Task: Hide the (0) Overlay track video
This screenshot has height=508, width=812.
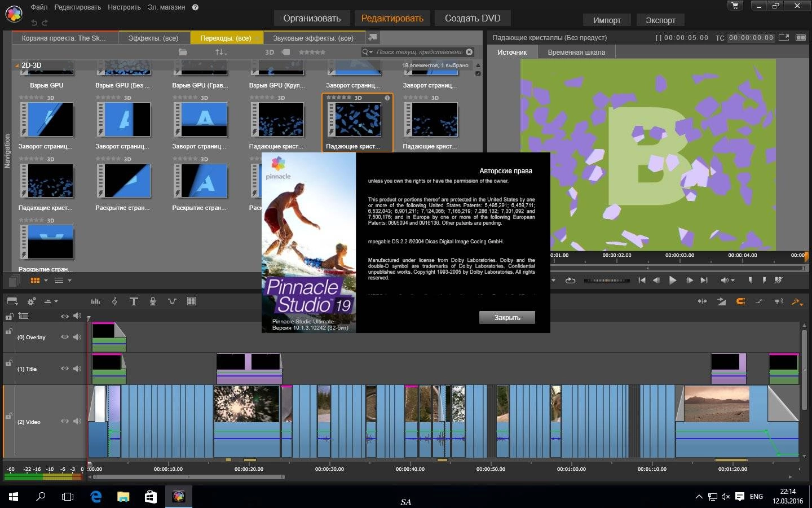Action: coord(64,337)
